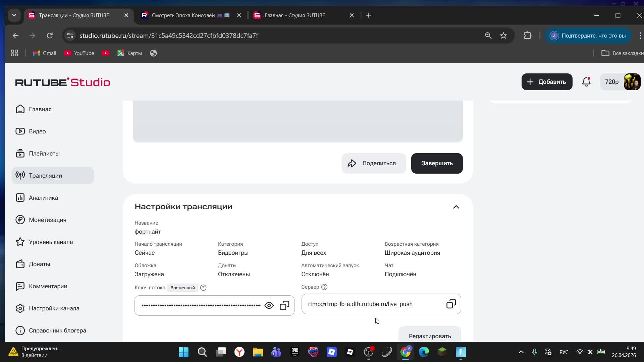This screenshot has width=644, height=362.
Task: Click help icon next to Сервер
Action: click(324, 287)
